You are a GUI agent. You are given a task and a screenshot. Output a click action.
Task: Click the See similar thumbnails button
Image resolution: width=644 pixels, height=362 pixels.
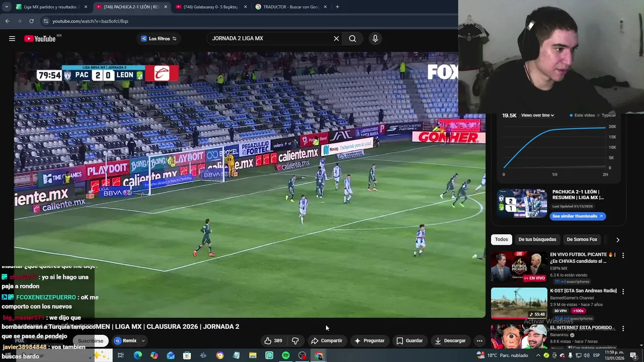tap(577, 216)
